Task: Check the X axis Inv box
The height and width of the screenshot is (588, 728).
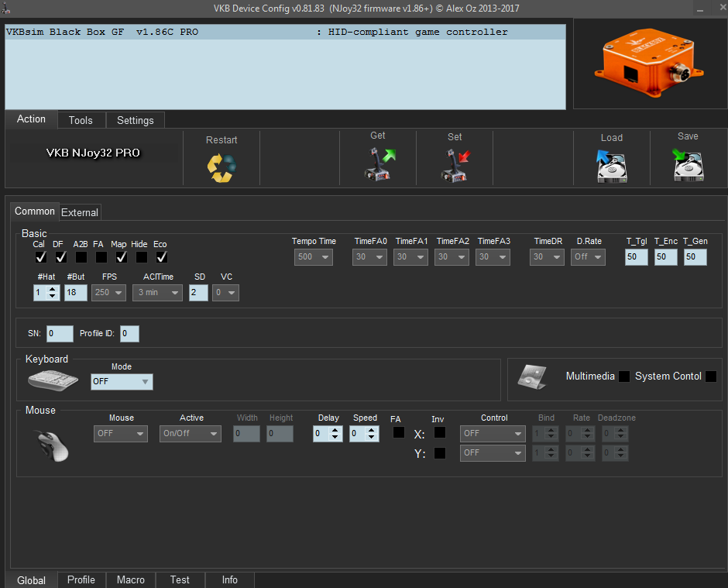Action: [440, 432]
